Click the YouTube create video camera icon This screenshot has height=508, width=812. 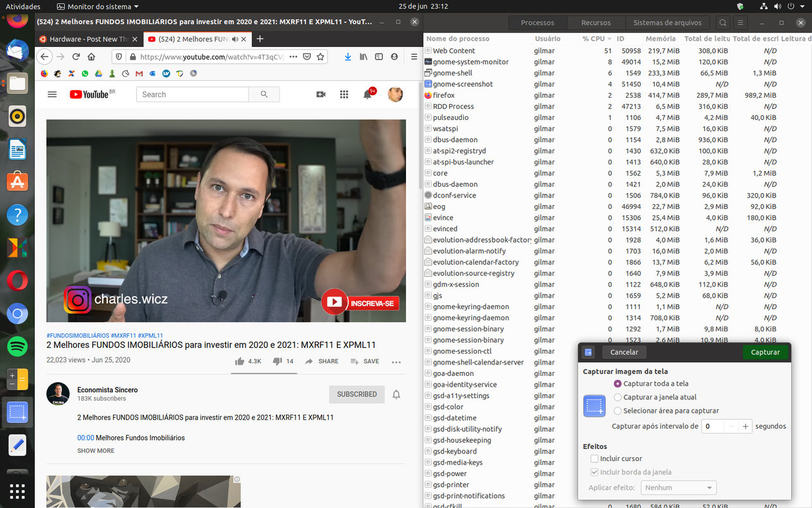point(321,94)
